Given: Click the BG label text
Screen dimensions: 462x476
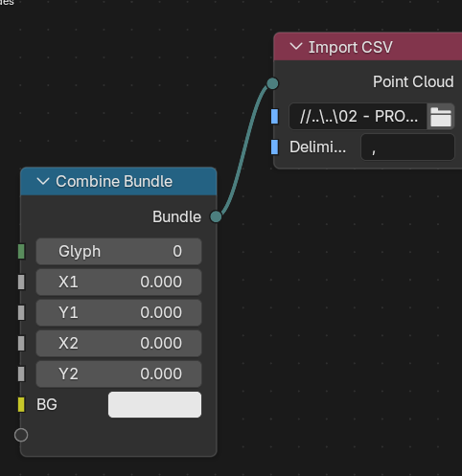Looking at the screenshot, I should pyautogui.click(x=47, y=404).
